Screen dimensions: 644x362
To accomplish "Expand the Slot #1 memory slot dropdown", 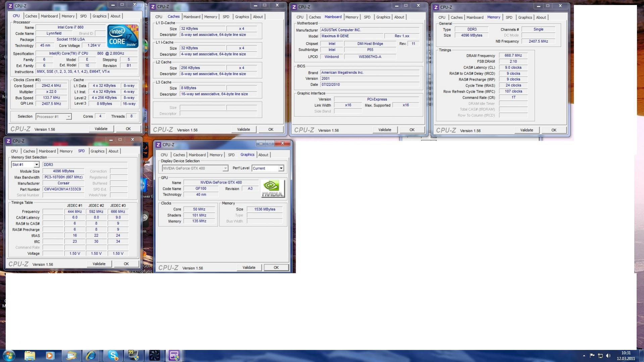I will point(36,165).
